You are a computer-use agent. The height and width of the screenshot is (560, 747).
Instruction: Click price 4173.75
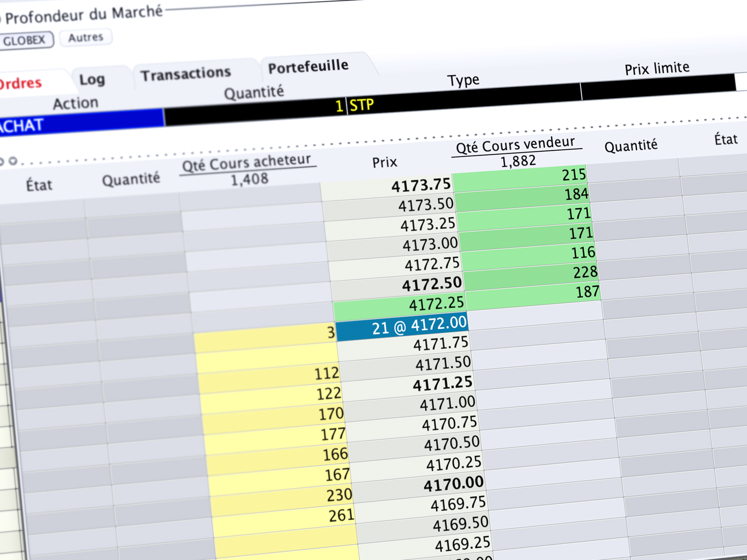(x=421, y=185)
